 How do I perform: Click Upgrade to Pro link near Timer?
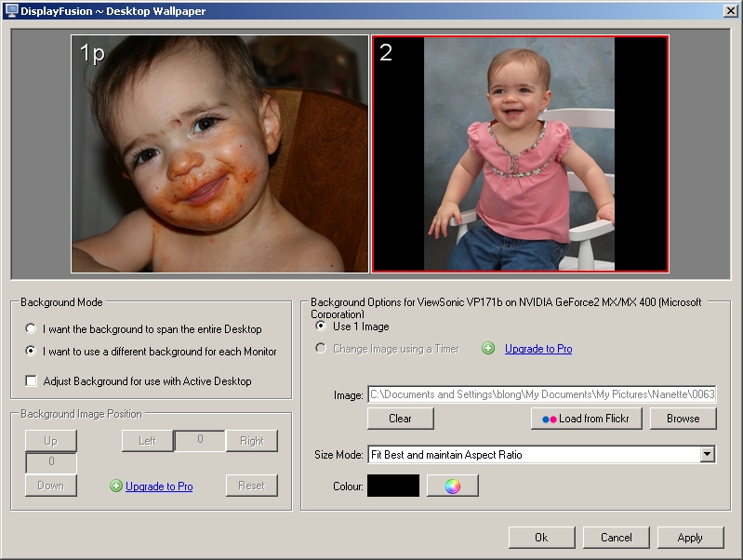click(538, 349)
